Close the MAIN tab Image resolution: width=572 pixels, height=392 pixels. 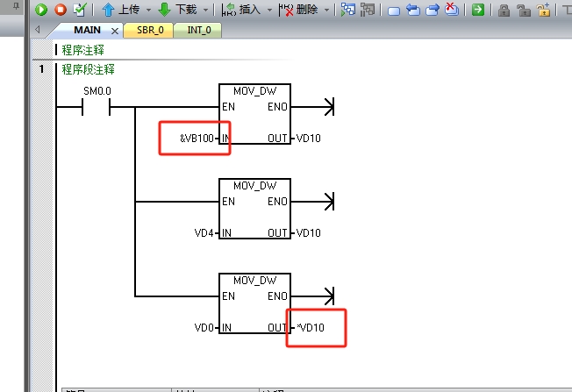(115, 31)
